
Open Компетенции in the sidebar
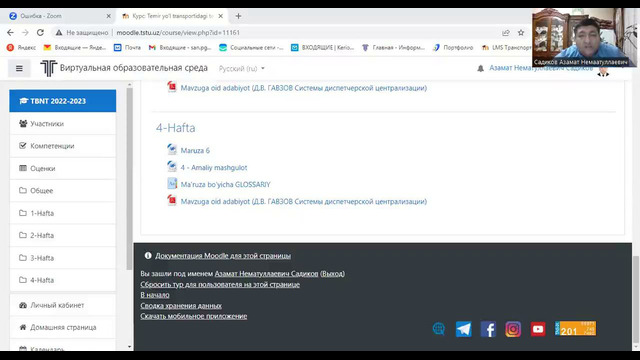coord(62,146)
